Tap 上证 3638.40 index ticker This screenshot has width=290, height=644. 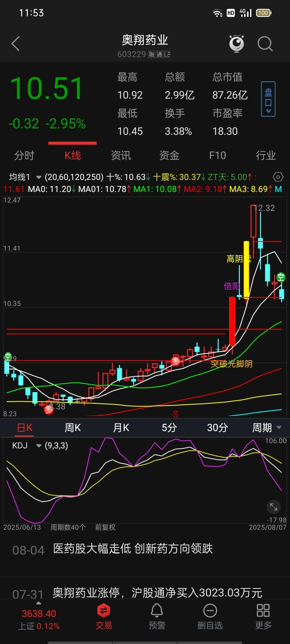[39, 619]
